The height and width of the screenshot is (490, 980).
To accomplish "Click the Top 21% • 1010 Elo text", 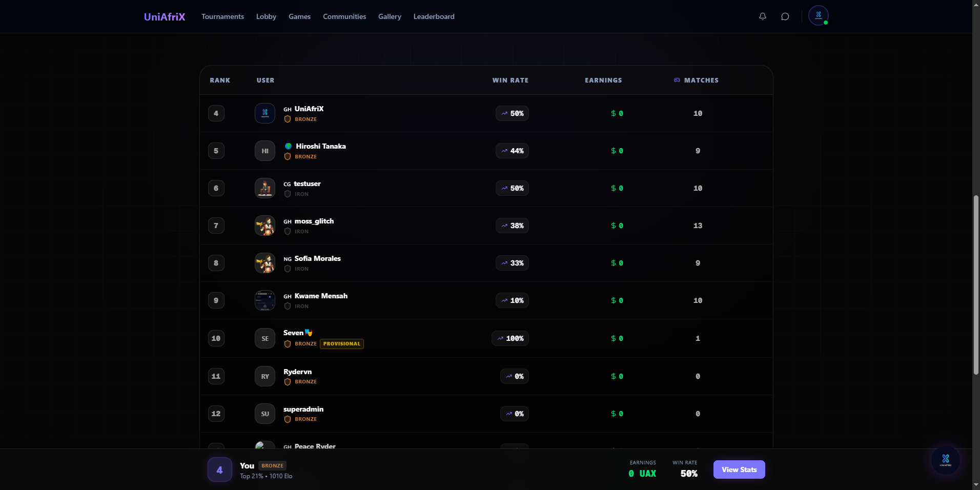I will pyautogui.click(x=266, y=476).
